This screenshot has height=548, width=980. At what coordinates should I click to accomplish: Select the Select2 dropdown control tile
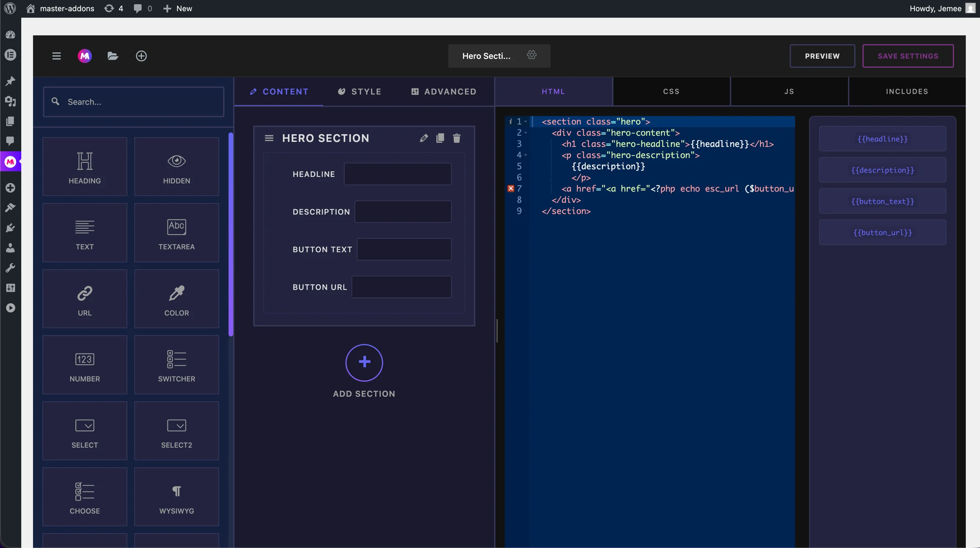(176, 431)
